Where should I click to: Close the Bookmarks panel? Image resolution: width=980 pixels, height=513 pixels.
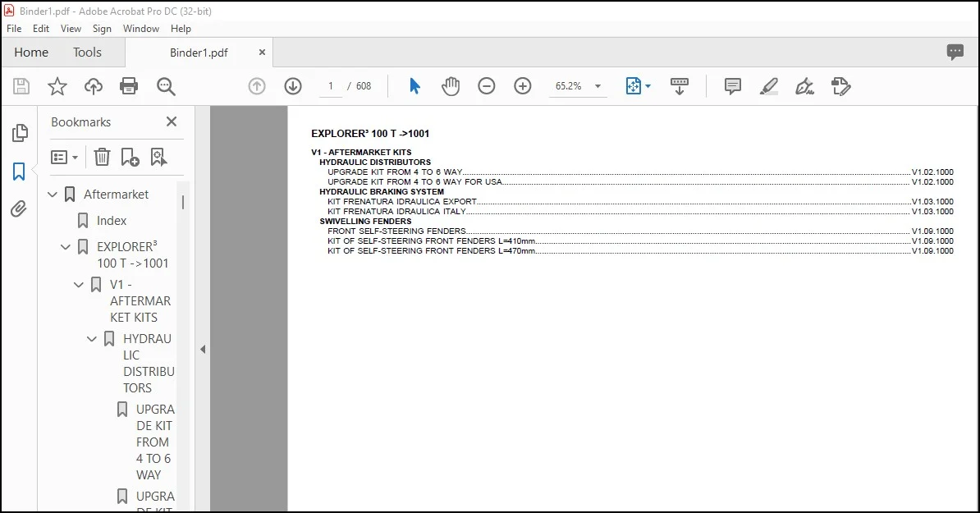click(172, 121)
